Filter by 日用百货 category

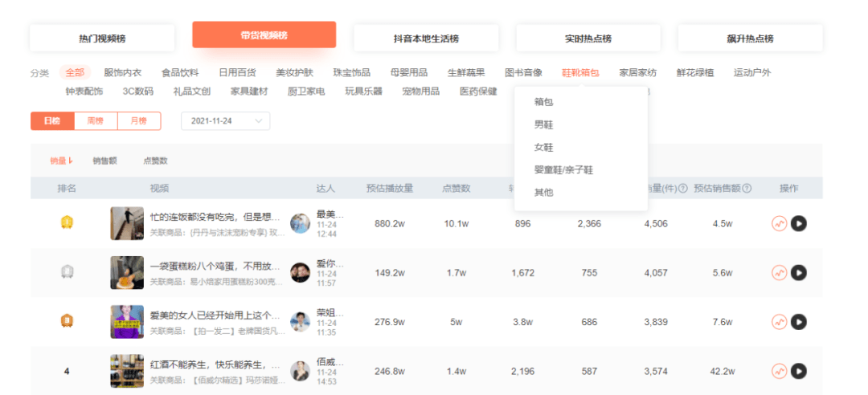[237, 72]
